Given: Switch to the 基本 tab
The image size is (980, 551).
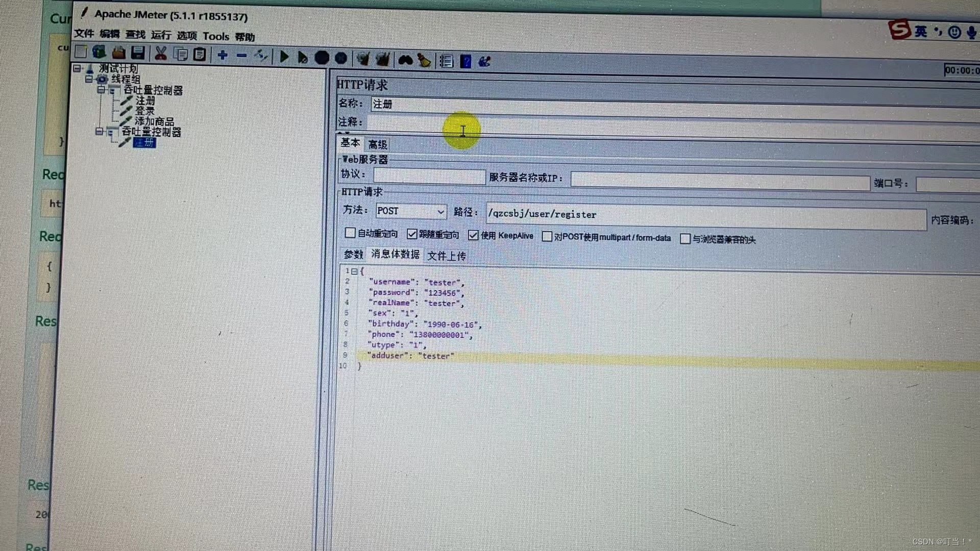Looking at the screenshot, I should click(x=350, y=143).
